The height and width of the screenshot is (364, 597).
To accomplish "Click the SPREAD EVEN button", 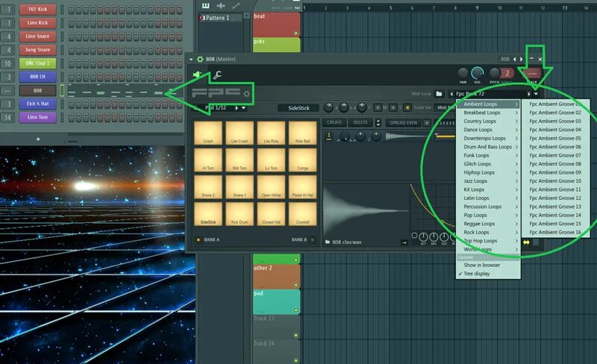I will point(403,122).
